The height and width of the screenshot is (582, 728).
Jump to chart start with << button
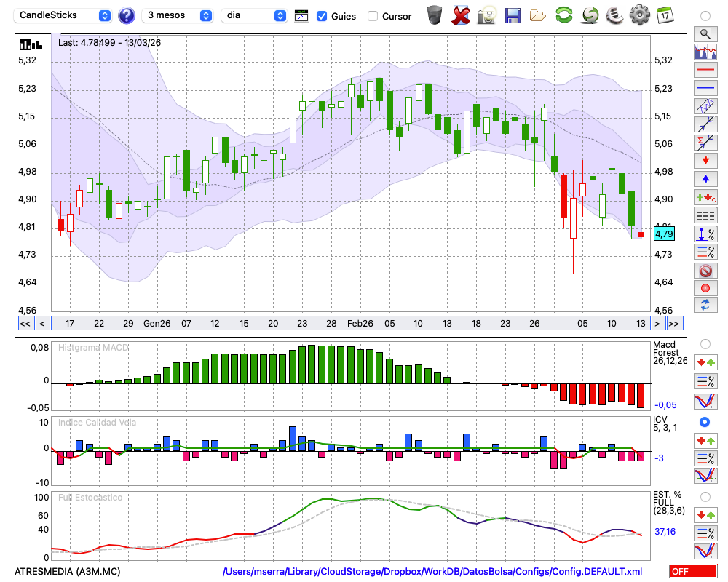coord(25,324)
